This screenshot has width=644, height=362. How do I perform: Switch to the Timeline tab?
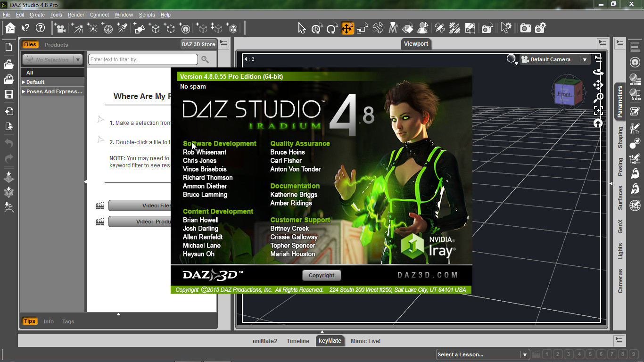coord(298,341)
